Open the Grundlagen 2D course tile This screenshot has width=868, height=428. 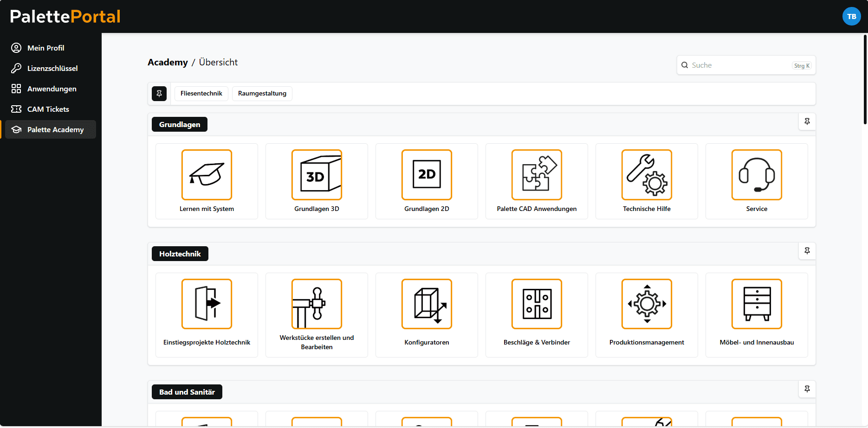(x=427, y=181)
